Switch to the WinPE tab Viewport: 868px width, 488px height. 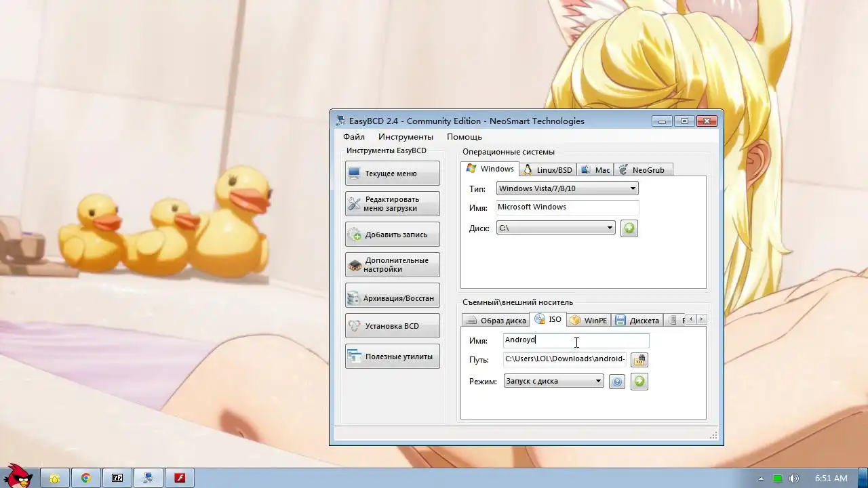(x=589, y=321)
